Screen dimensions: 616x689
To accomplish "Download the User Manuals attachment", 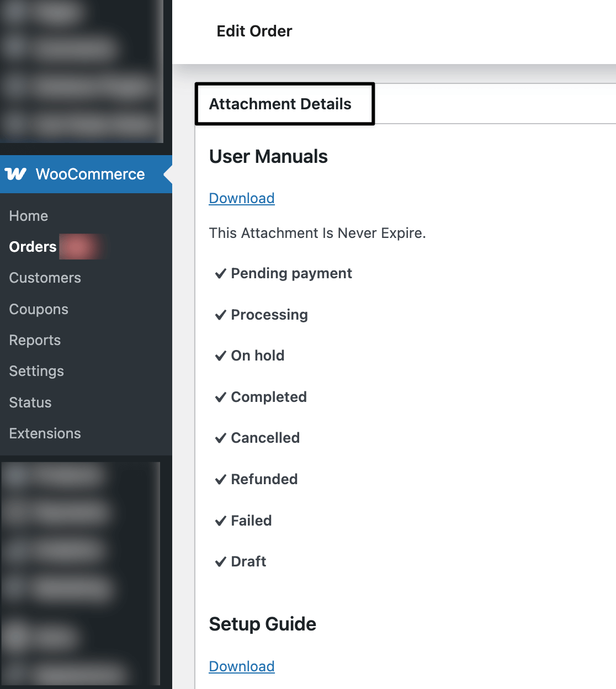I will click(x=241, y=198).
